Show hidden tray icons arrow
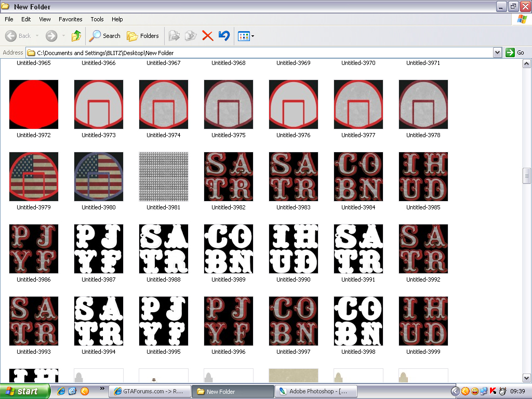 455,391
